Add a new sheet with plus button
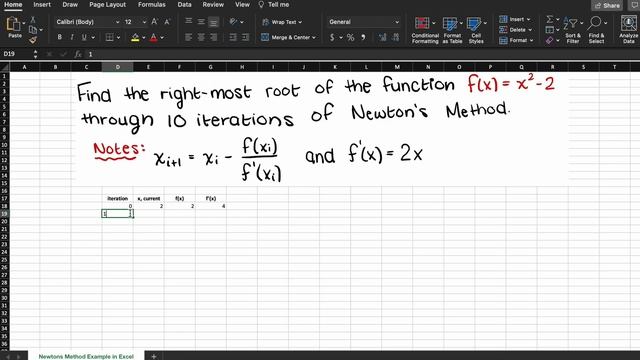 click(154, 356)
